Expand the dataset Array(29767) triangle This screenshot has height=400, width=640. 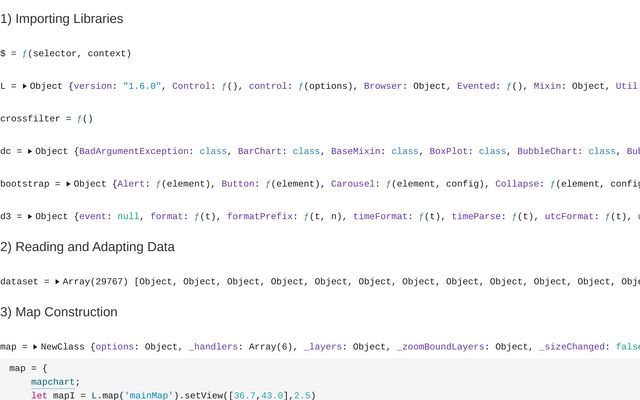pos(58,282)
